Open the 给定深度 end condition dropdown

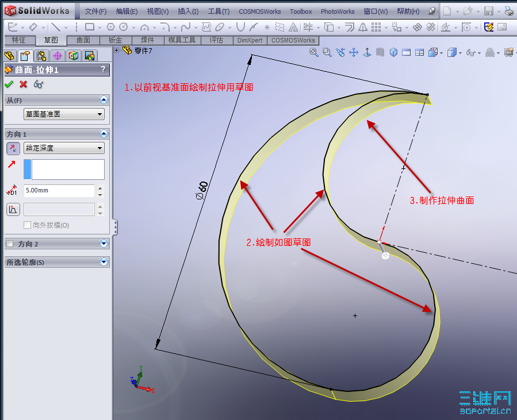coord(64,148)
